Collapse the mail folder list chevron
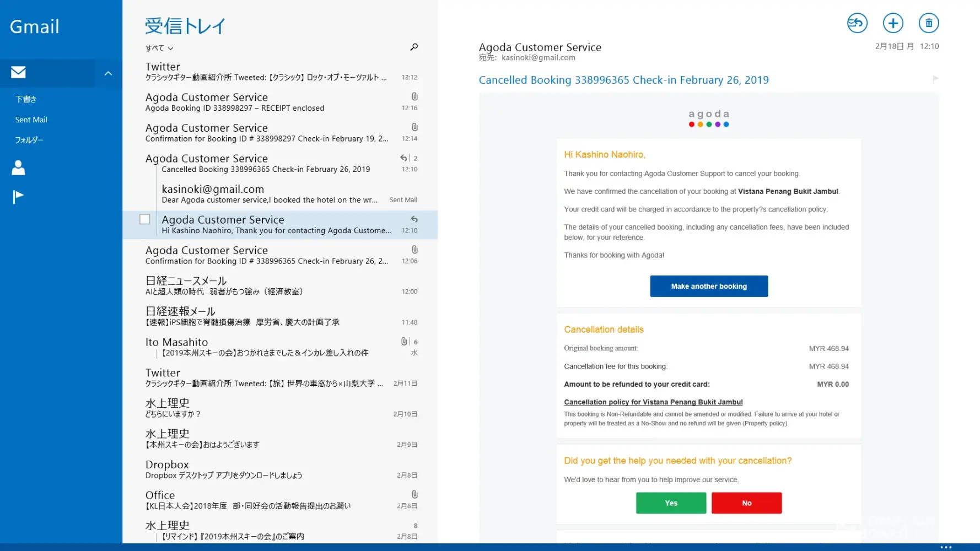Screen dimensions: 980x551 click(109, 73)
